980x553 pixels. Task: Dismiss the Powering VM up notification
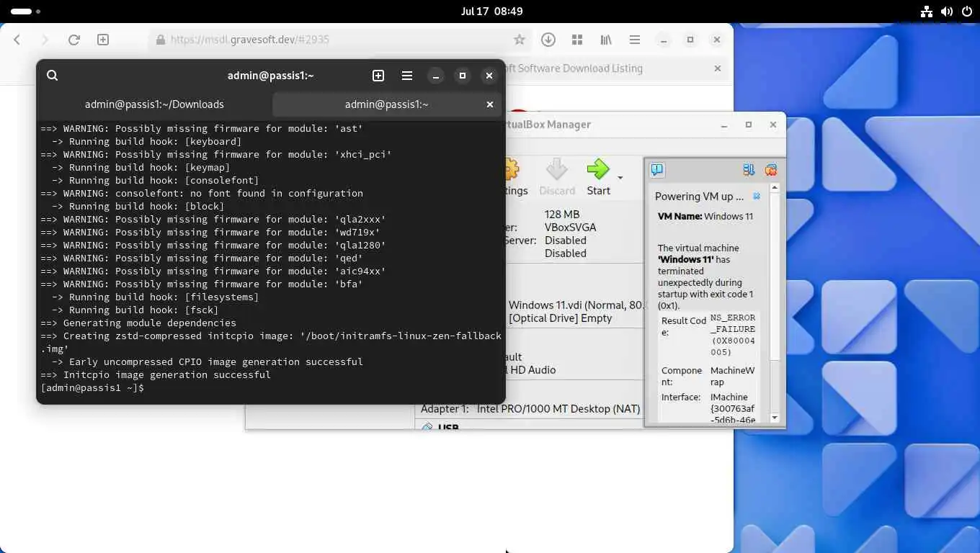pos(757,196)
